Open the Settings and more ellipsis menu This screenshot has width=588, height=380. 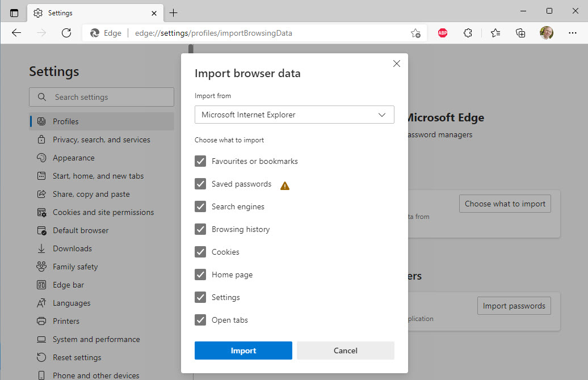pyautogui.click(x=572, y=33)
